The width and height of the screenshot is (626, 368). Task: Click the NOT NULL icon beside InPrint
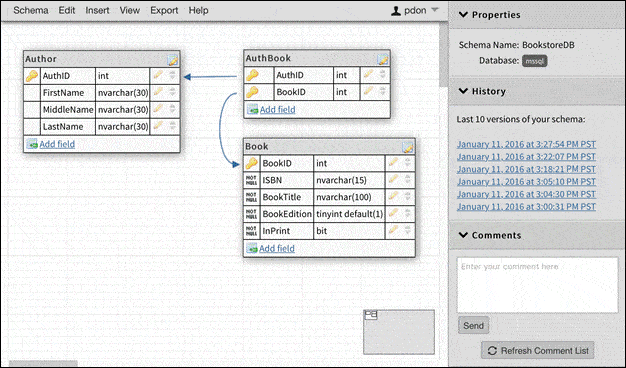(x=251, y=231)
